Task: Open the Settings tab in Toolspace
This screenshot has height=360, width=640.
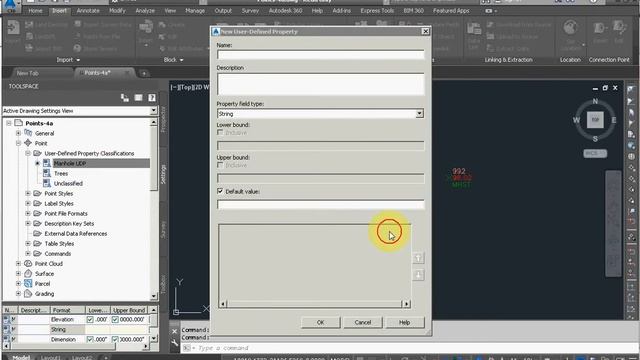Action: tap(163, 174)
